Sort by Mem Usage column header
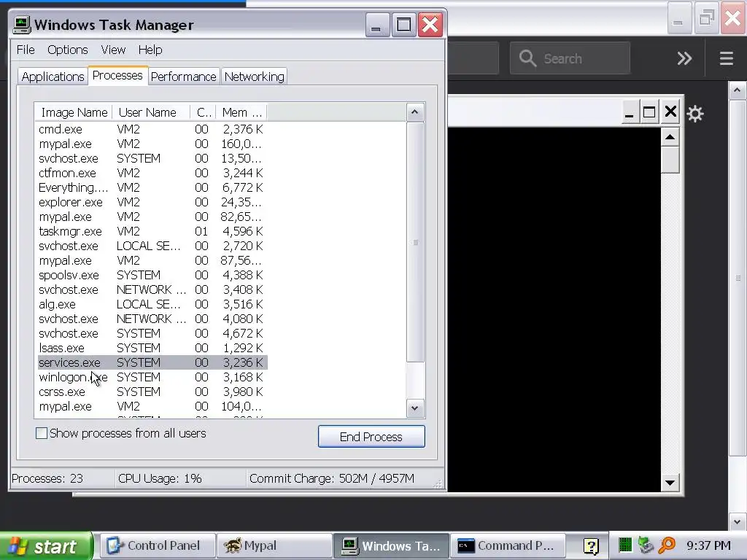The width and height of the screenshot is (747, 560). [241, 113]
